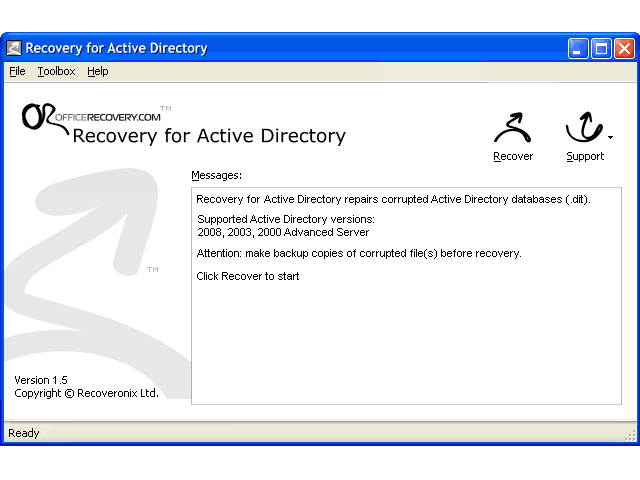This screenshot has width=640, height=480.
Task: Click the Support button label
Action: (585, 157)
